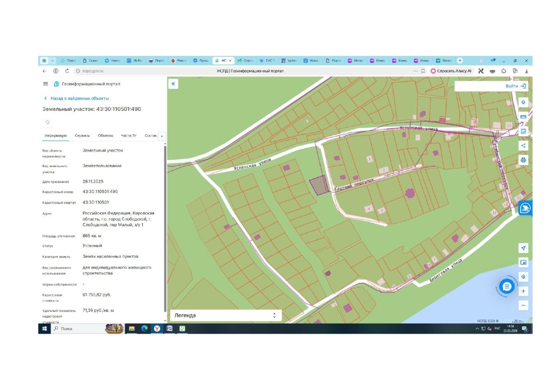
Task: Open the hamburger menu of the portal
Action: coord(45,84)
